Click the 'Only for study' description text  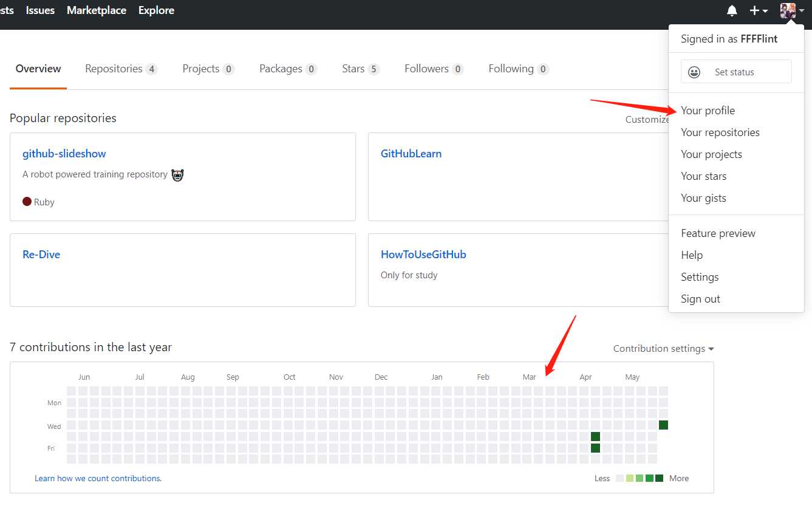[x=409, y=275]
